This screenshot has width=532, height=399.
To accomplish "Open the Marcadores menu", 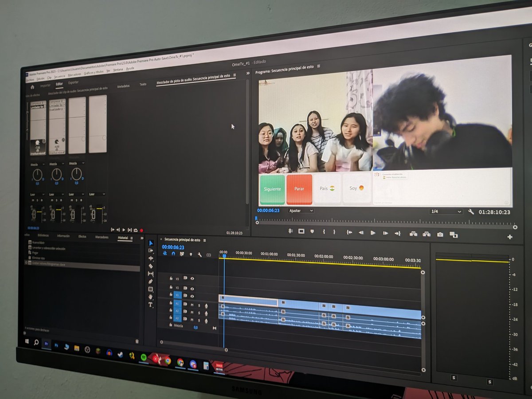I will coord(74,74).
